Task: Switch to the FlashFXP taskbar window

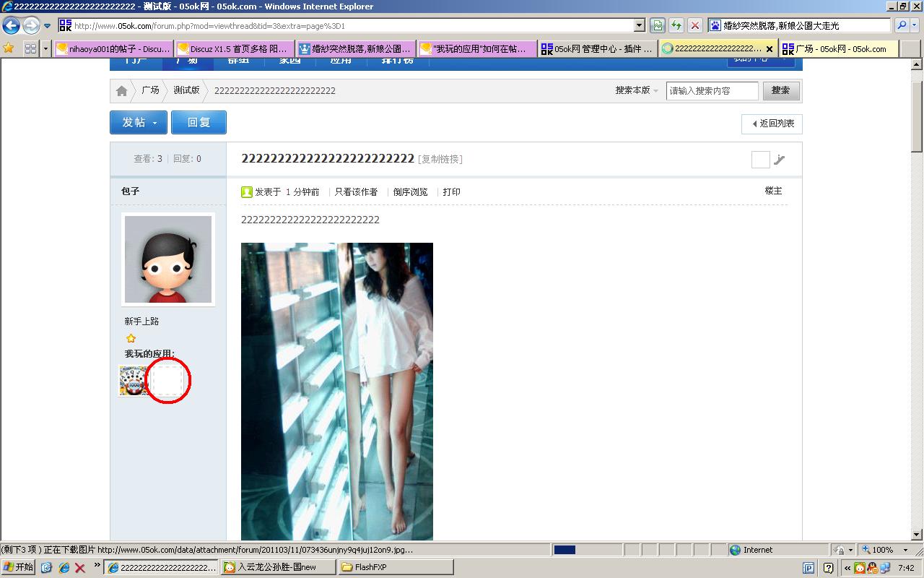Action: (396, 567)
